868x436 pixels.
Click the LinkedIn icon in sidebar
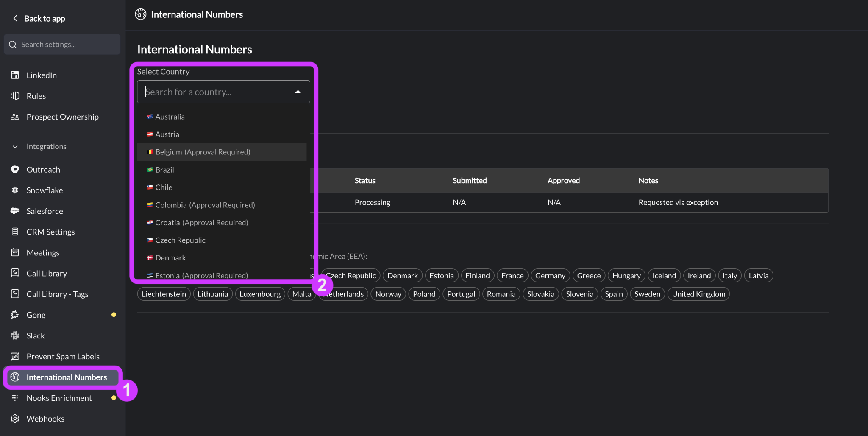[x=15, y=75]
